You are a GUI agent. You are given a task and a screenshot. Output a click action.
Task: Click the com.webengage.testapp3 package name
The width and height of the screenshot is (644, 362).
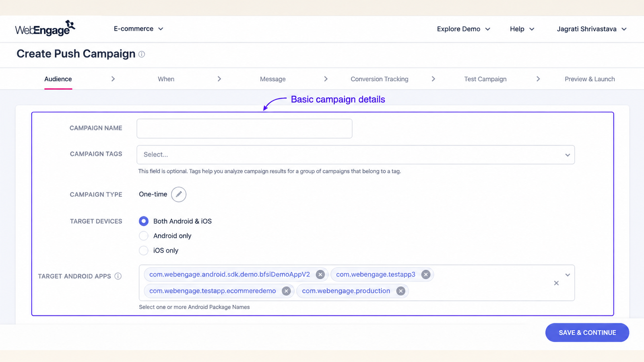pos(376,275)
